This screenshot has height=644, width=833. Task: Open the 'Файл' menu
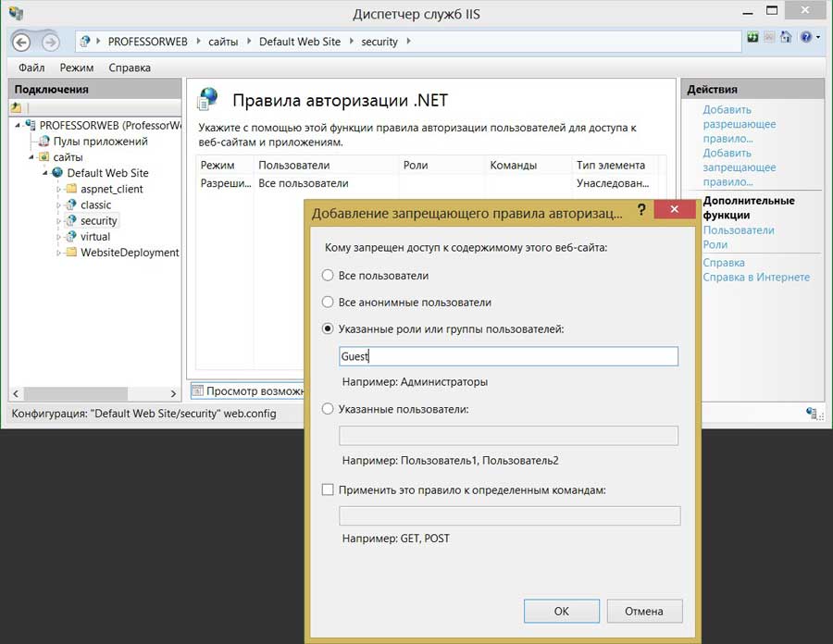(31, 68)
